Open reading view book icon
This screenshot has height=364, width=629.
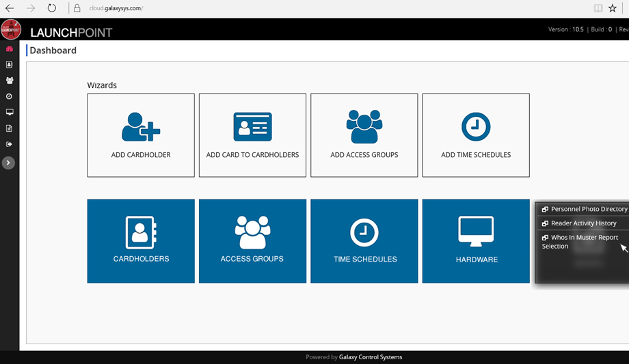598,8
